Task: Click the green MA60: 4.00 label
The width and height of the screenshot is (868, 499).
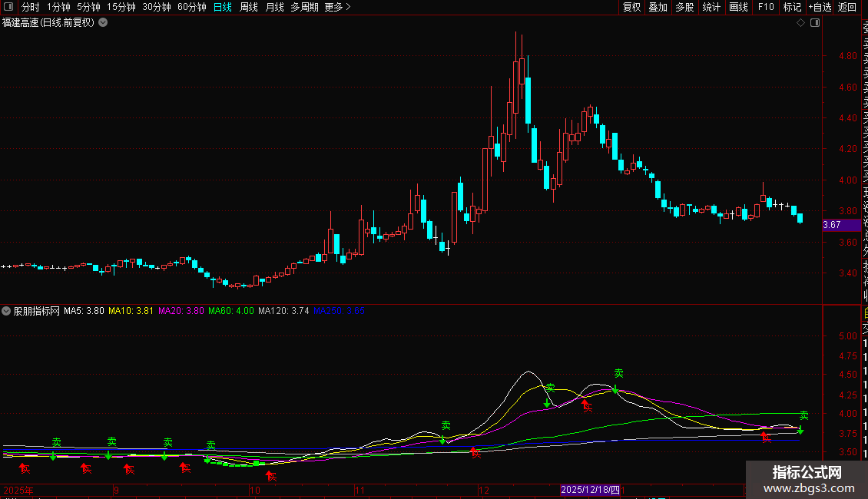Action: [x=231, y=311]
